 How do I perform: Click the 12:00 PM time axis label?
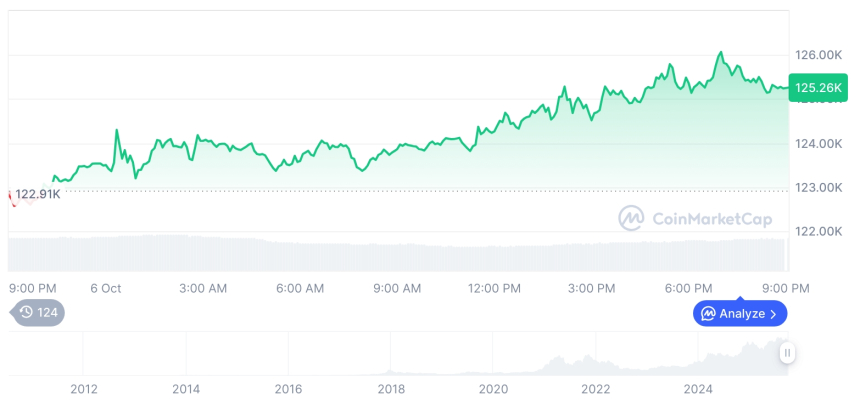coord(495,289)
